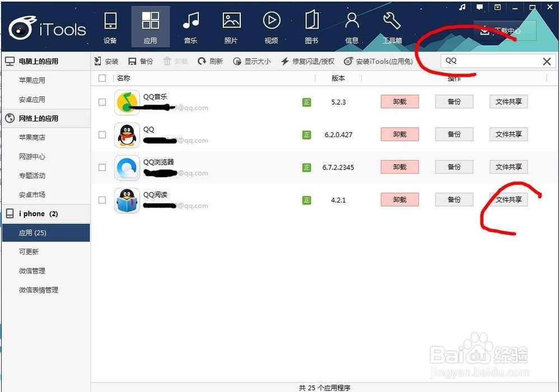Open the 工具箱 toolbox
The width and height of the screenshot is (560, 392).
point(391,26)
